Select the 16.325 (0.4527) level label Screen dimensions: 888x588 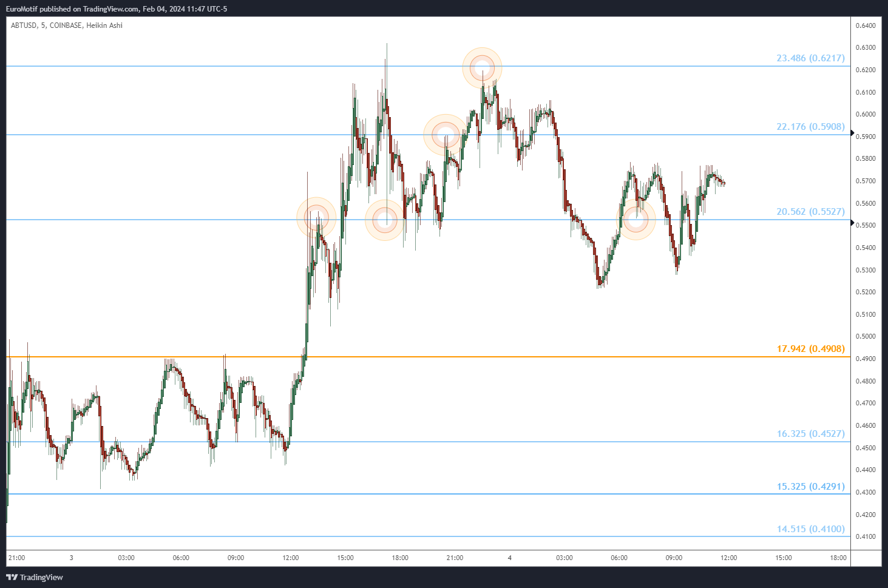pyautogui.click(x=810, y=434)
